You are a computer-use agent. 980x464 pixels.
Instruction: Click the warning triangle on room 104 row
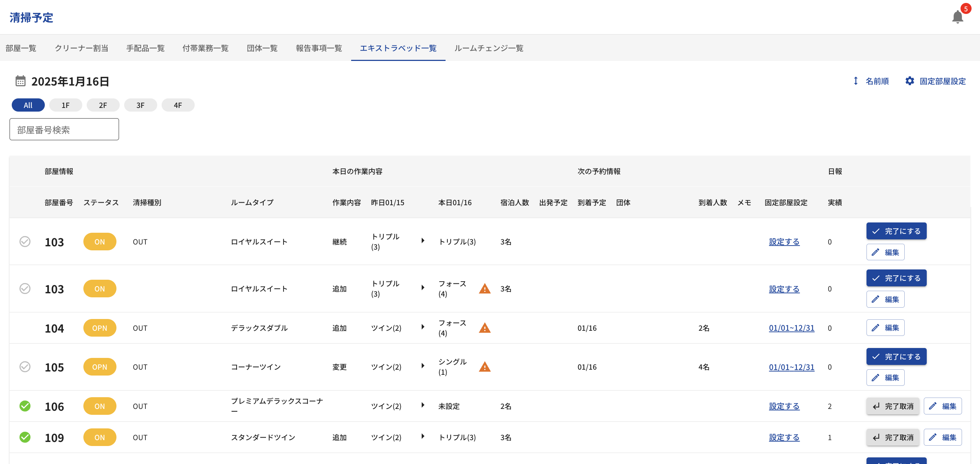(484, 328)
